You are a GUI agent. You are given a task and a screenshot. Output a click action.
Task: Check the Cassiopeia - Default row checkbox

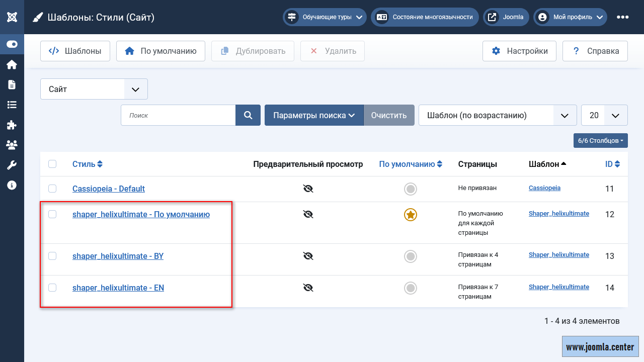tap(52, 189)
